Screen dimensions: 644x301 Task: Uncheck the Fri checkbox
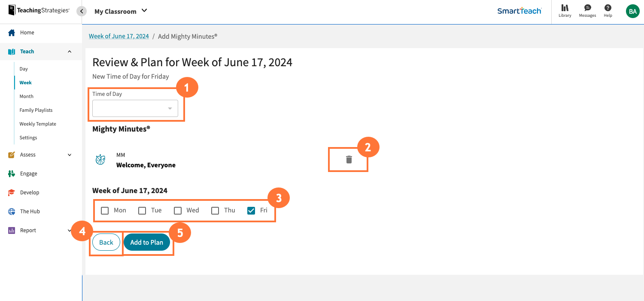[251, 210]
